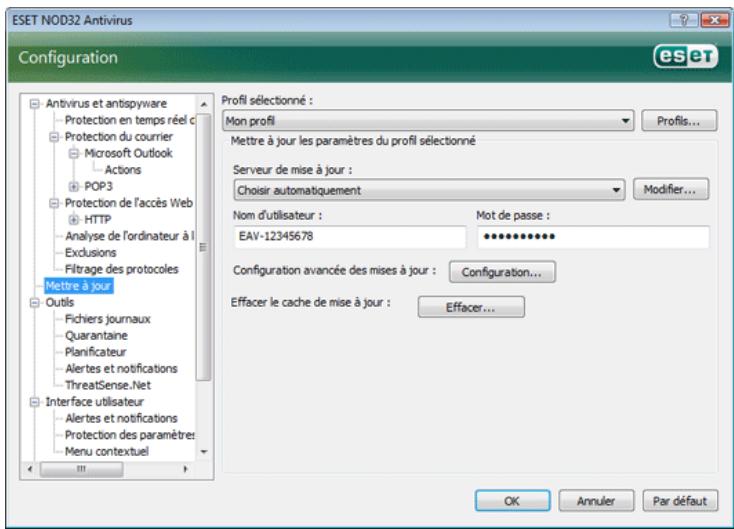Click the Modifier... button
Screen dimensions: 734x529
pyautogui.click(x=670, y=190)
